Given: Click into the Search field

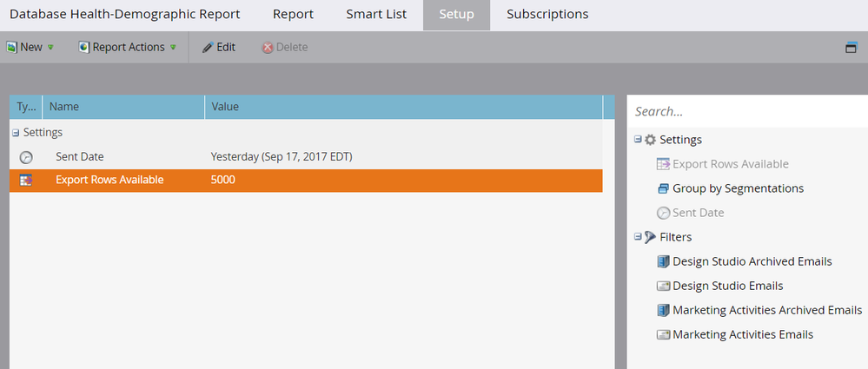Looking at the screenshot, I should coord(747,112).
